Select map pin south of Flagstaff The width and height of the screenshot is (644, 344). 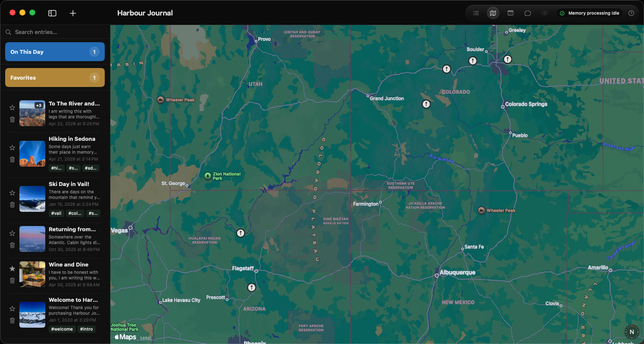coord(251,287)
